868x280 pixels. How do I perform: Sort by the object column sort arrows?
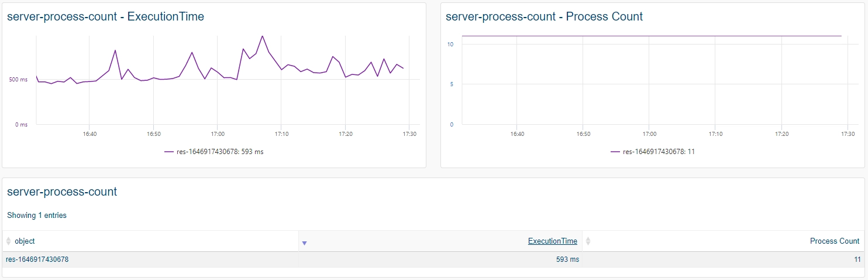coord(9,241)
